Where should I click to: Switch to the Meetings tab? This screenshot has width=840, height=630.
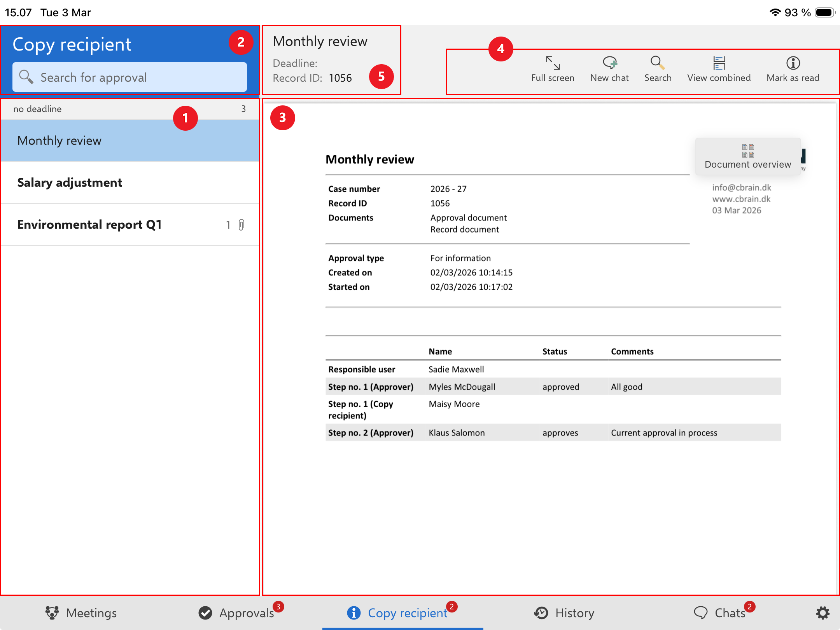[x=81, y=613]
